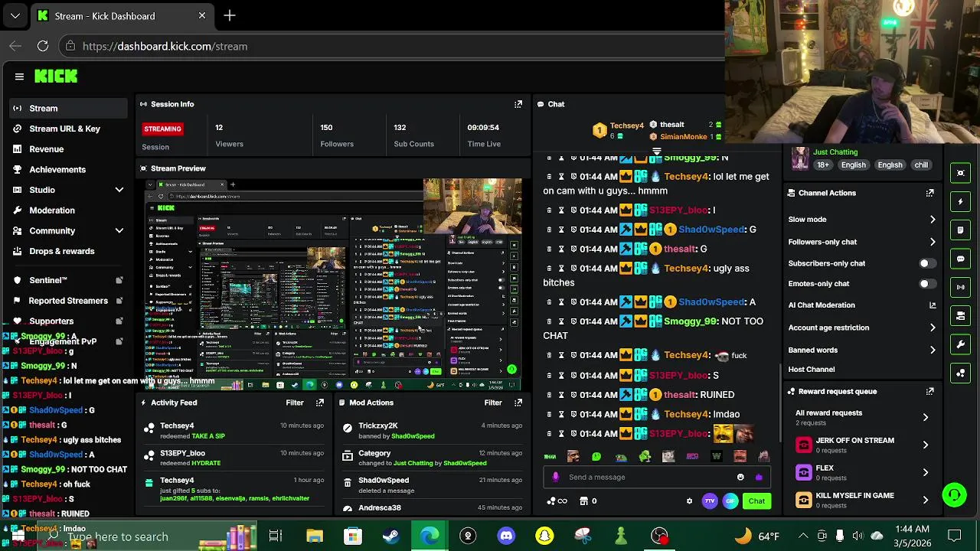Viewport: 980px width, 551px height.
Task: Open Reported Streamers in sidebar
Action: point(68,301)
